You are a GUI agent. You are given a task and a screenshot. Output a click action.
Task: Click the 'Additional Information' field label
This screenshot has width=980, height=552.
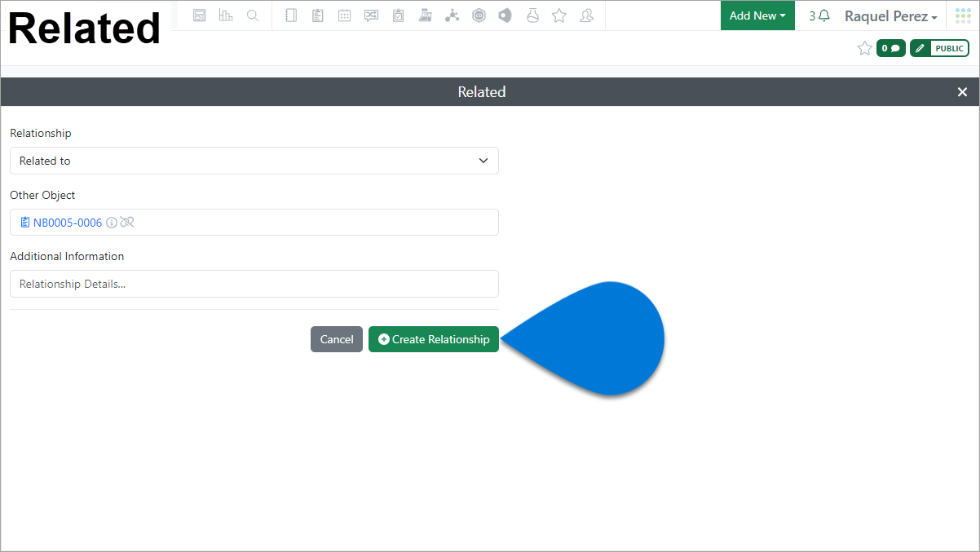point(67,256)
